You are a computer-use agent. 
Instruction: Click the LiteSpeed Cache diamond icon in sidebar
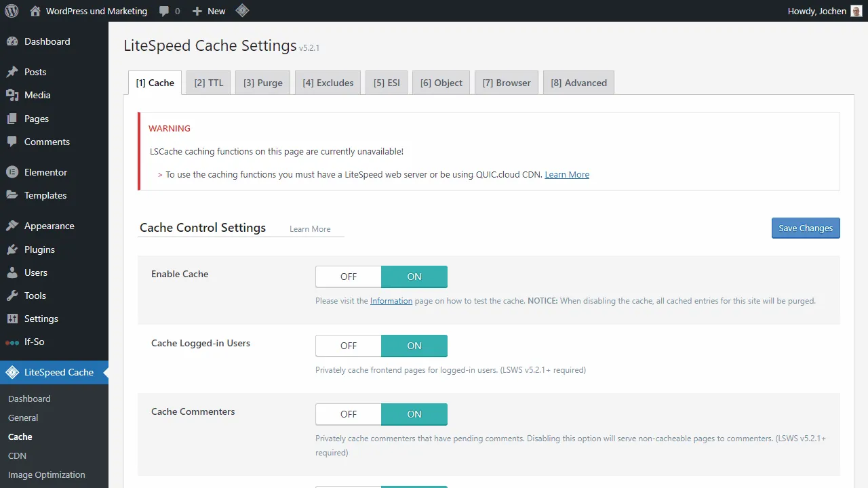pyautogui.click(x=12, y=372)
